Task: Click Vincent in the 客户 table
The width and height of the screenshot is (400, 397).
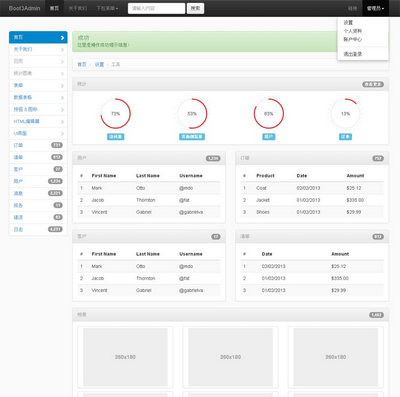Action: coord(99,290)
